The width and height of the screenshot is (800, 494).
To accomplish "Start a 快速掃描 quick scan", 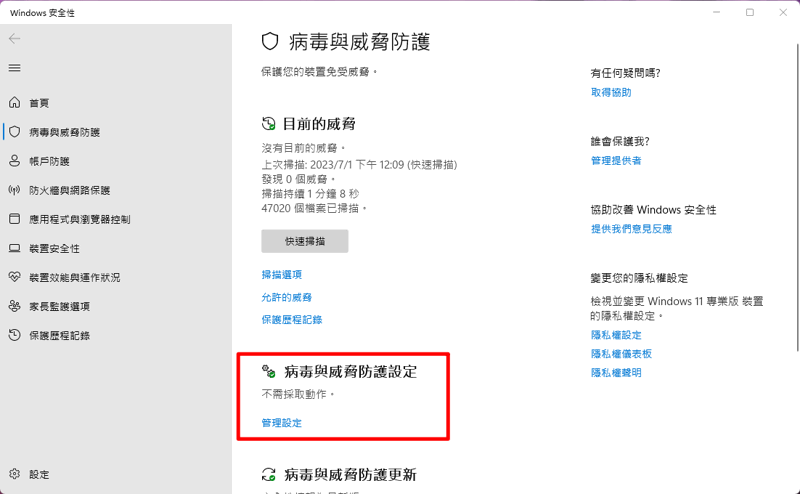I will pos(305,241).
